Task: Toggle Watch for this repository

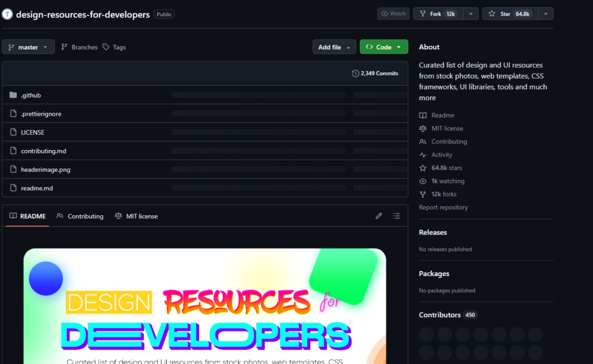Action: 393,14
